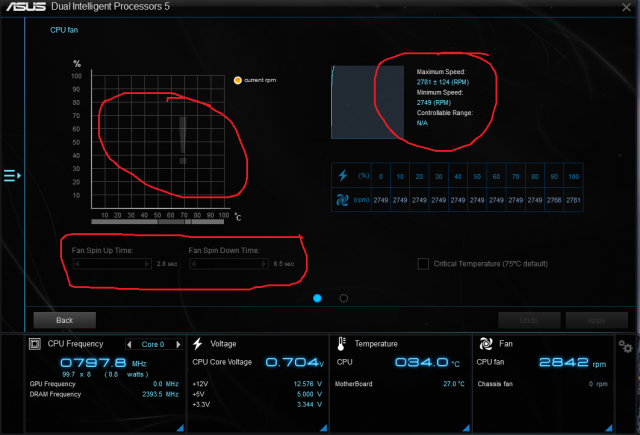Click the 8.5 sec spin down value

(x=284, y=264)
